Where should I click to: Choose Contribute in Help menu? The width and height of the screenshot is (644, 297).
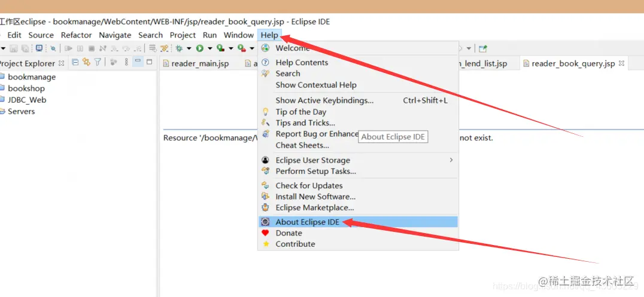[x=358, y=244]
